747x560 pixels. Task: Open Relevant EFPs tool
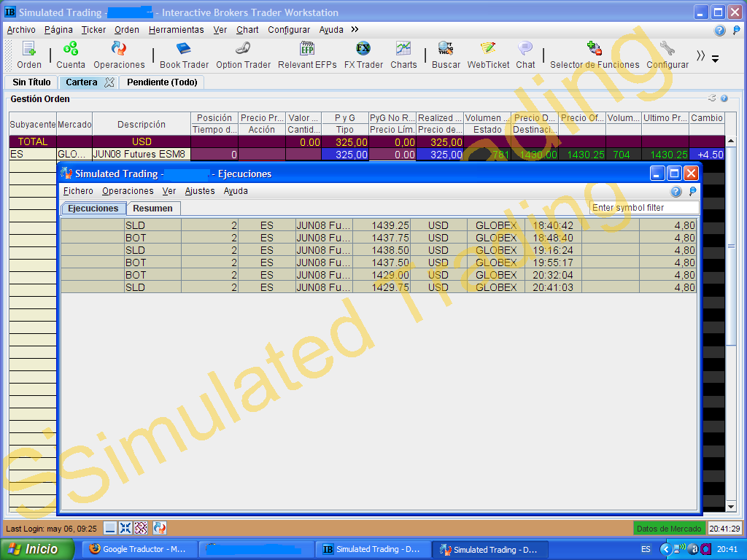(307, 55)
